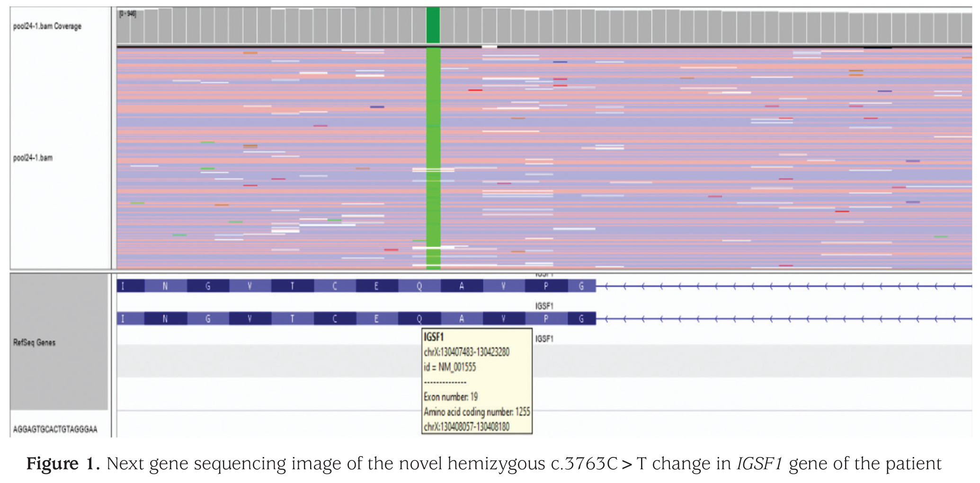Viewport: 980px width, 483px height.
Task: Click amino acid Q in top IGSF1 transcript
Action: click(x=419, y=286)
